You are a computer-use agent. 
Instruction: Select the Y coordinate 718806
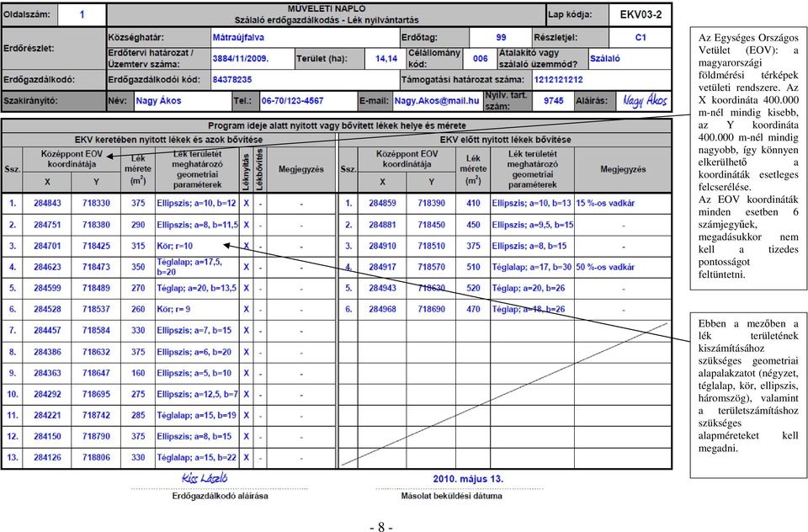coord(96,458)
